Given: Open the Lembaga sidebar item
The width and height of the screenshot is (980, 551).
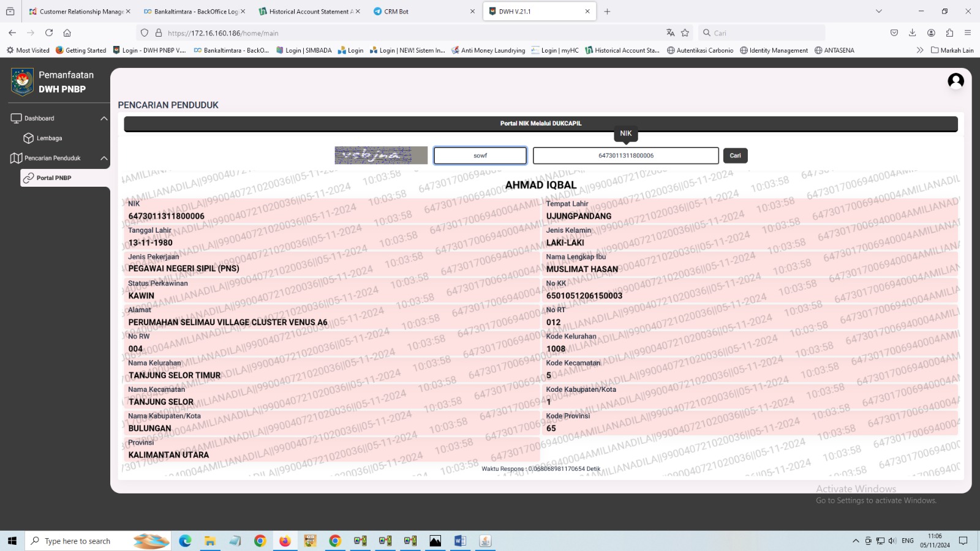Looking at the screenshot, I should coord(49,138).
